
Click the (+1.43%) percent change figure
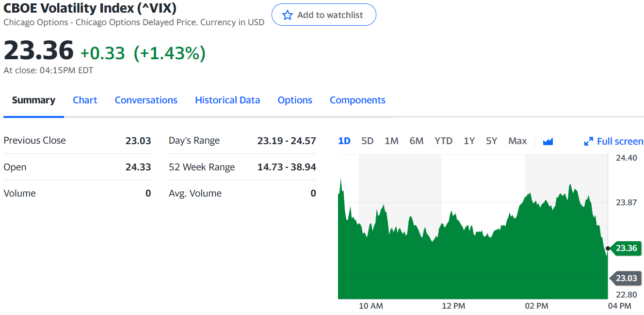[170, 53]
